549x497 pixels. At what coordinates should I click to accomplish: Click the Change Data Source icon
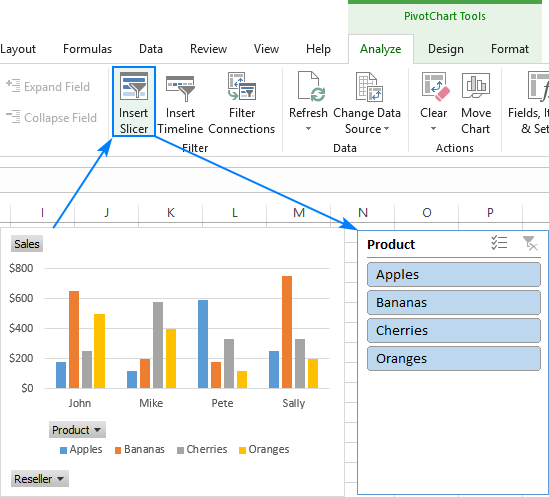(x=369, y=87)
